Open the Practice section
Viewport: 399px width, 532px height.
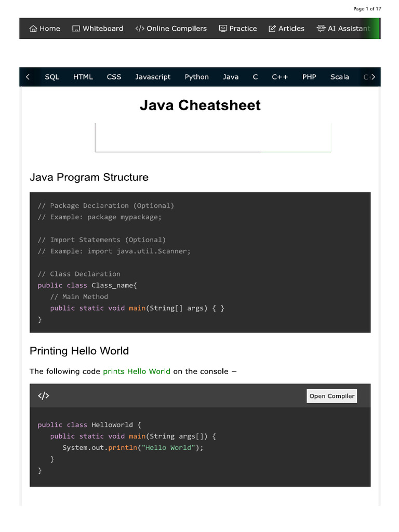pyautogui.click(x=238, y=29)
